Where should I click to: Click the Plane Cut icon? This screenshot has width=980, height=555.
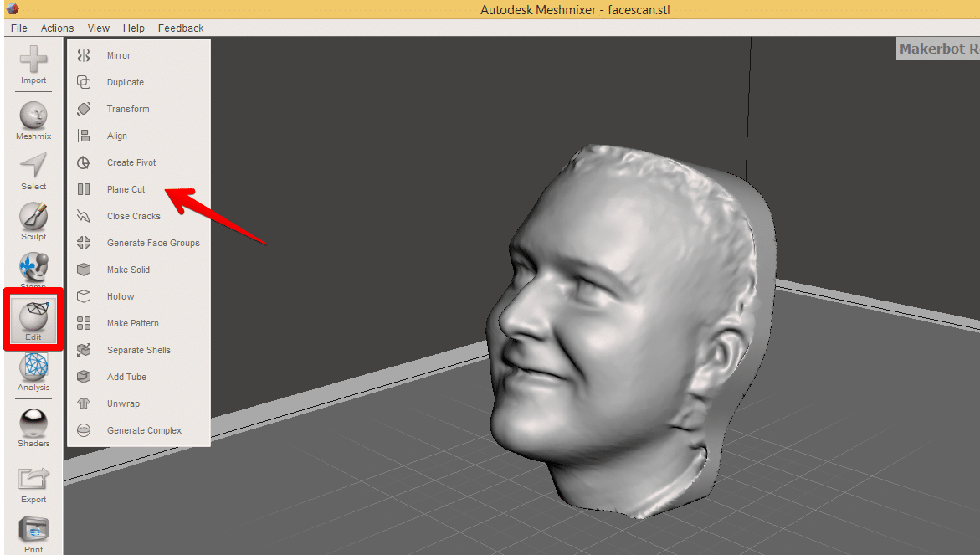pyautogui.click(x=84, y=189)
